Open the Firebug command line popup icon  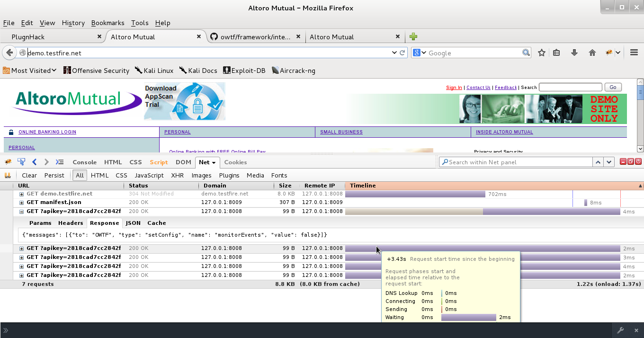point(60,162)
